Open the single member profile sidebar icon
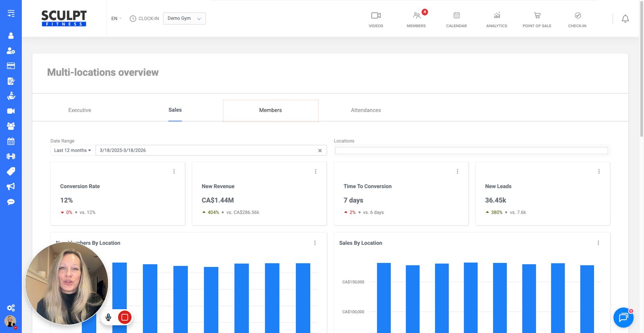Image resolution: width=644 pixels, height=333 pixels. (11, 36)
